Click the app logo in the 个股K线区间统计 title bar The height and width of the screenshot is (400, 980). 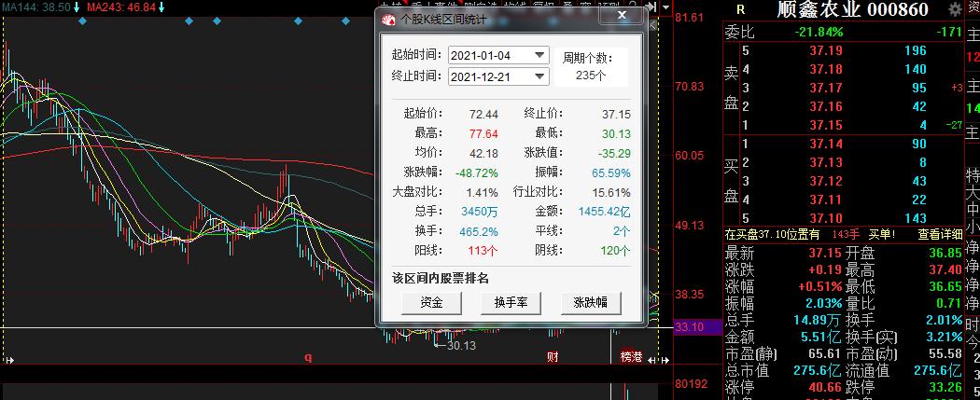click(x=388, y=20)
